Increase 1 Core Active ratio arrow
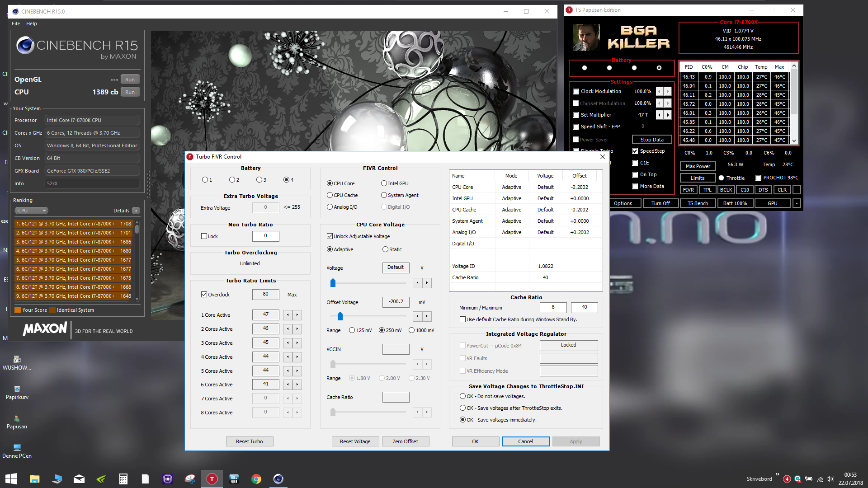 coord(297,315)
